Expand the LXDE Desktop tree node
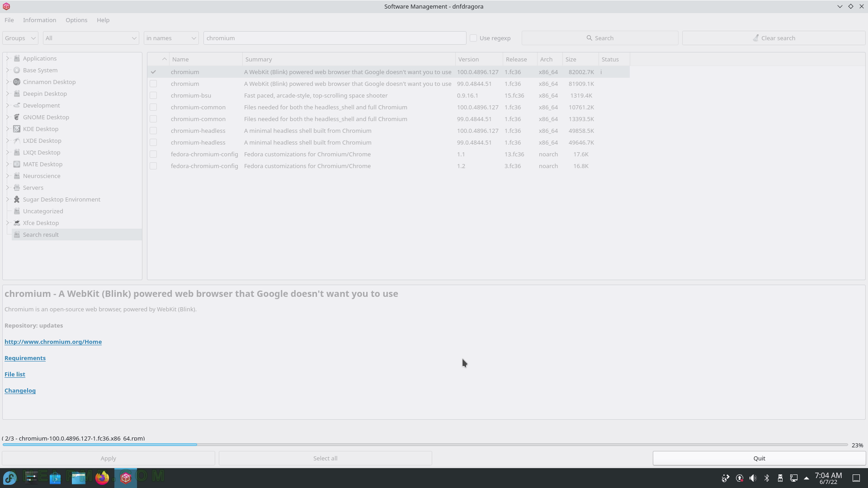The width and height of the screenshot is (868, 488). pyautogui.click(x=7, y=141)
